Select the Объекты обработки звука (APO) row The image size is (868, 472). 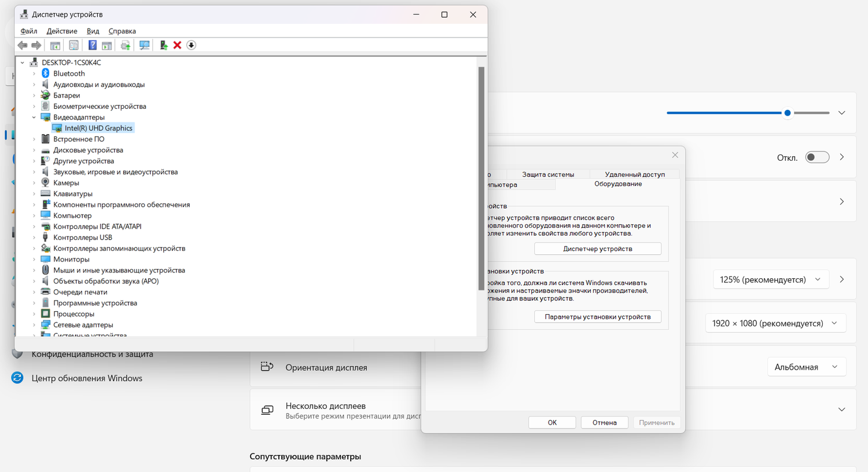click(106, 281)
